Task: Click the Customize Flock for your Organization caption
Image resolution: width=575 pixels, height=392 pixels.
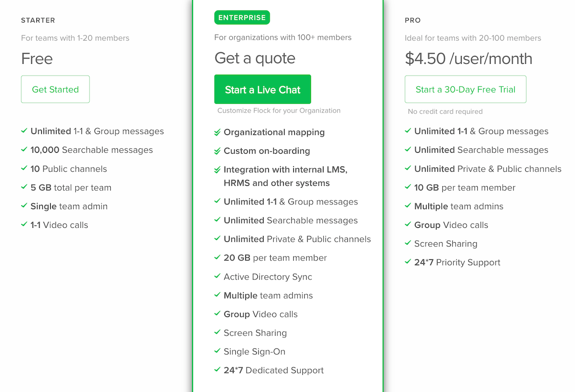Action: pyautogui.click(x=279, y=111)
